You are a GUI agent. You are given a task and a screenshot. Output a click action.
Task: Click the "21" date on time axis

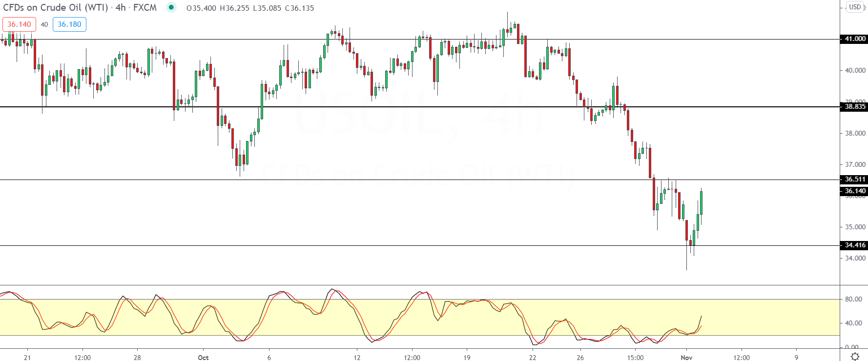pyautogui.click(x=27, y=358)
